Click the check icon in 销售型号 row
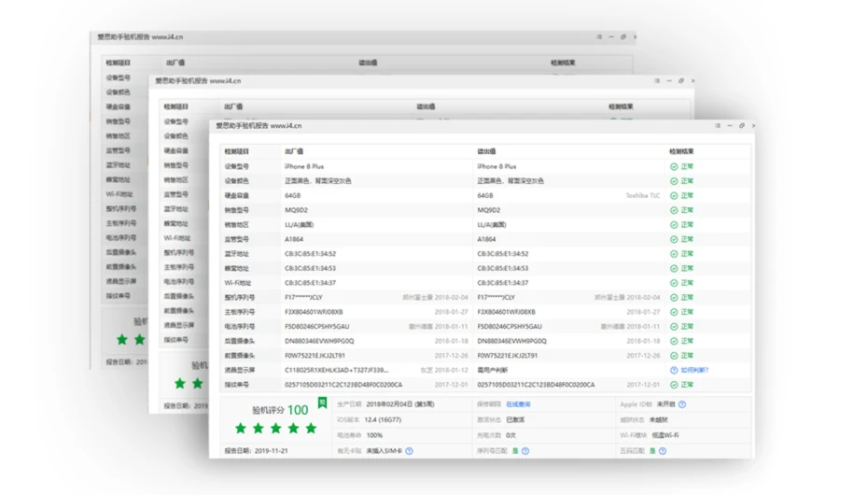The image size is (868, 495). point(674,210)
